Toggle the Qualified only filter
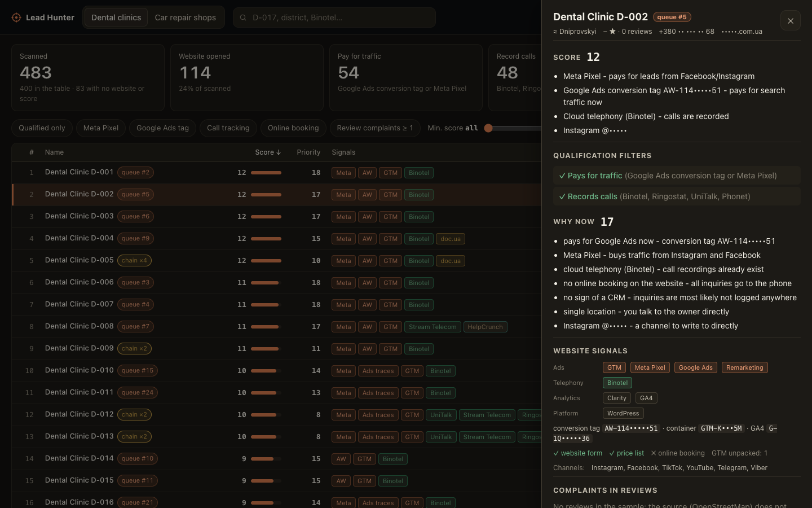Image resolution: width=812 pixels, height=508 pixels. pos(42,128)
